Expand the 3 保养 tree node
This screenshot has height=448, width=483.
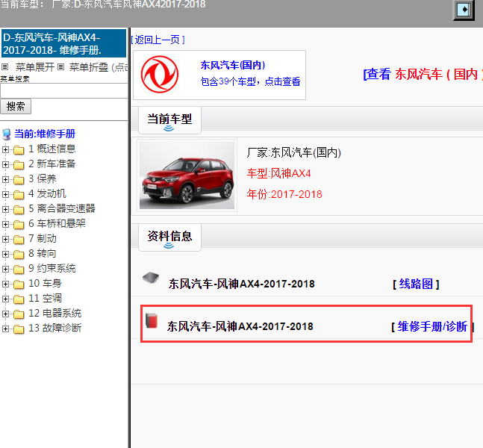coord(5,179)
